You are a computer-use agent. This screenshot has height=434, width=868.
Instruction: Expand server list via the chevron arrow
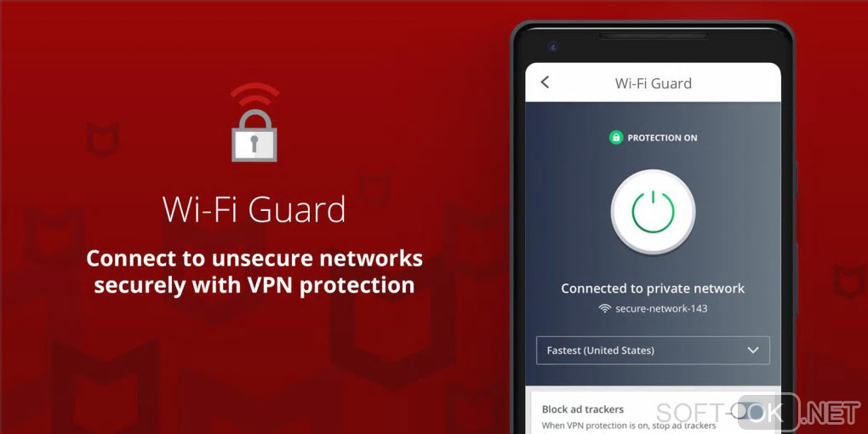[x=753, y=351]
